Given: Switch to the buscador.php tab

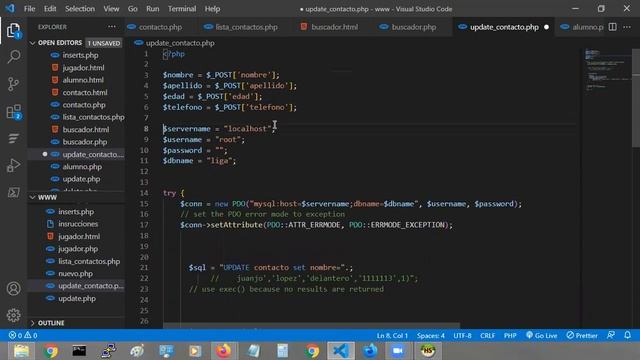Looking at the screenshot, I should click(x=414, y=27).
